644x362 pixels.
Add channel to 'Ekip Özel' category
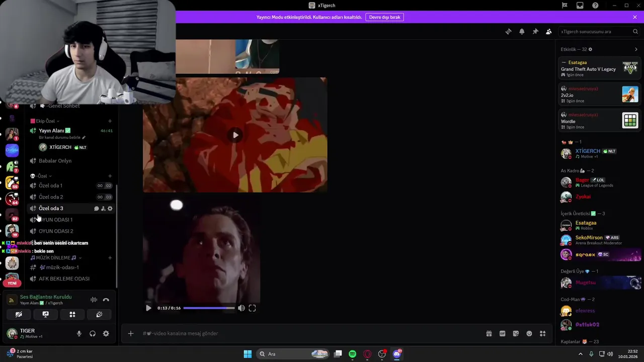pyautogui.click(x=110, y=121)
